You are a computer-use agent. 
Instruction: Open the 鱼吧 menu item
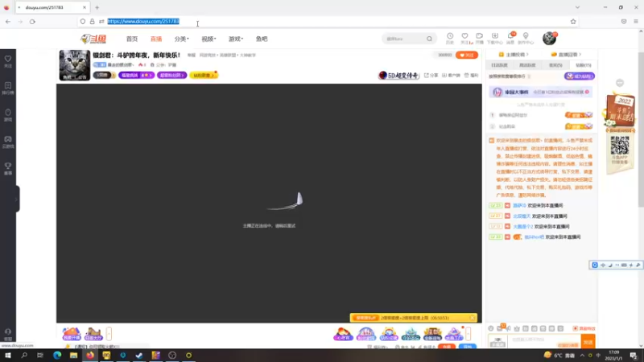(262, 39)
